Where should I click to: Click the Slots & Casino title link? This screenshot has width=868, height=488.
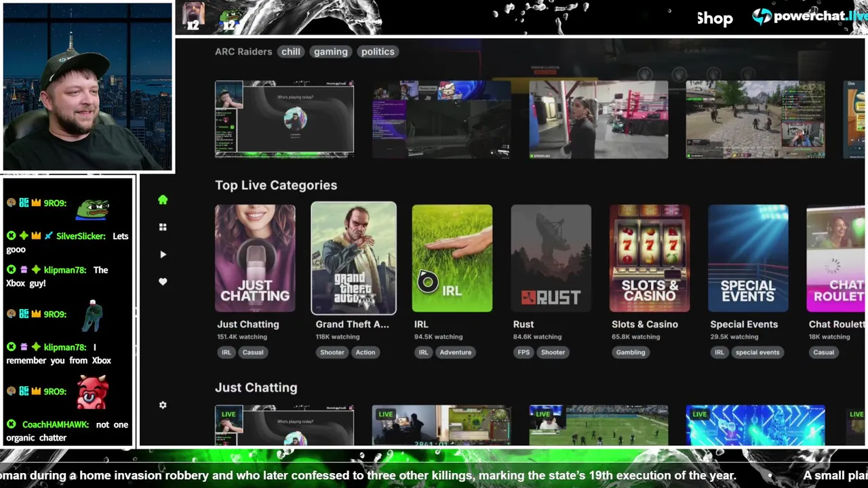[645, 324]
